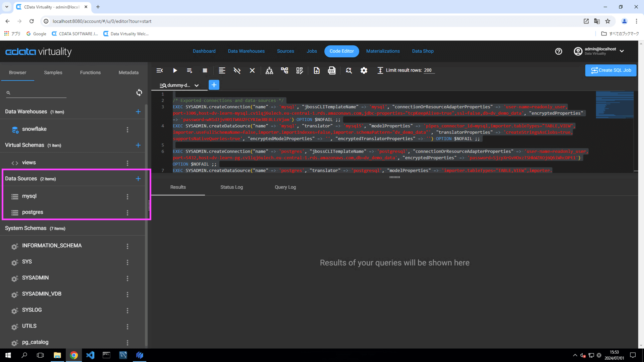This screenshot has height=362, width=644.
Task: Run the query with the play icon
Action: [175, 70]
